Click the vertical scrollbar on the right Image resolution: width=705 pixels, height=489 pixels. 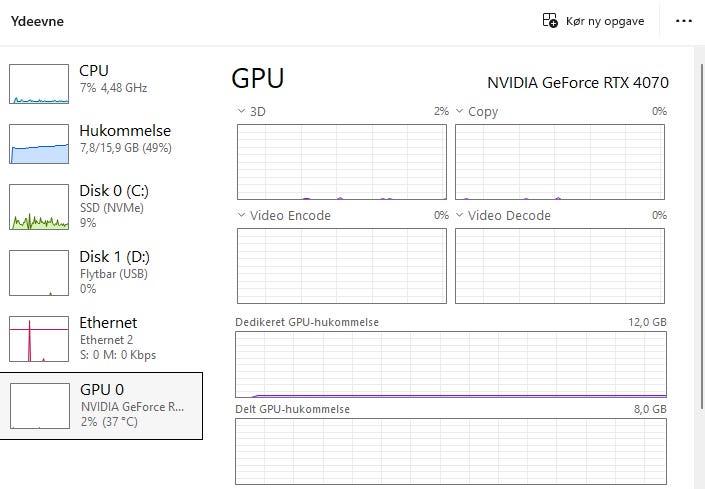[x=701, y=236]
